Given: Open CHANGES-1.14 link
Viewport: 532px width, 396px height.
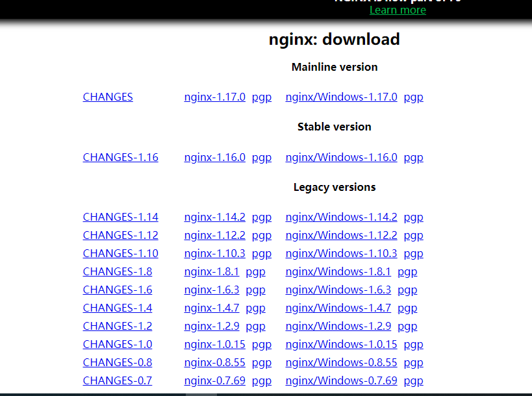Looking at the screenshot, I should coord(120,217).
